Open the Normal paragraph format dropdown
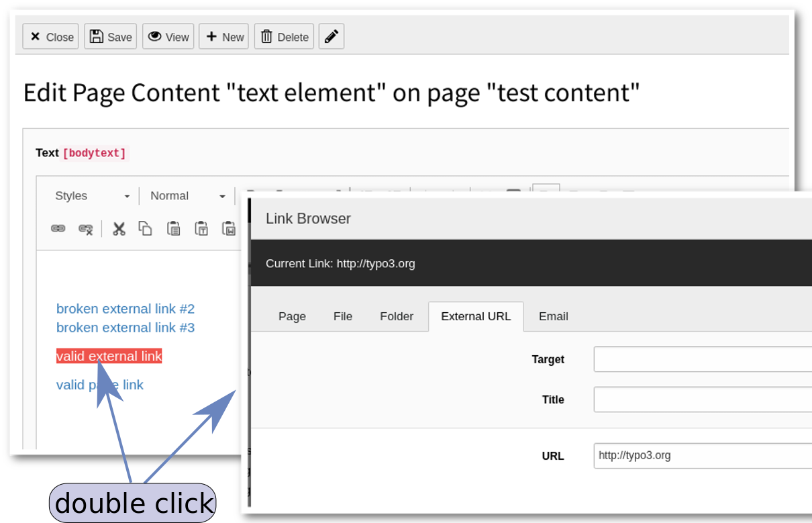The image size is (812, 523). [x=188, y=196]
